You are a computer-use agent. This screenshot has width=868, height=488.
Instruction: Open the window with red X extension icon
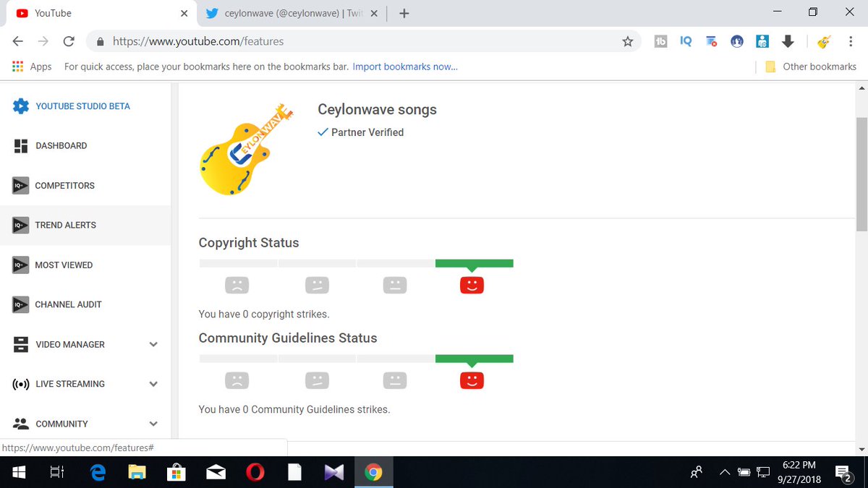click(712, 41)
